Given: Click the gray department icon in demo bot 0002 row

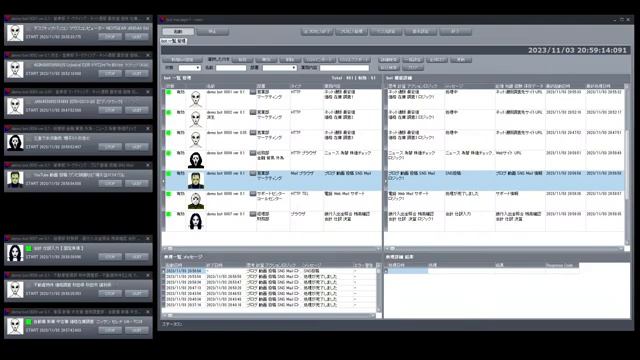Looking at the screenshot, I should pyautogui.click(x=253, y=113).
